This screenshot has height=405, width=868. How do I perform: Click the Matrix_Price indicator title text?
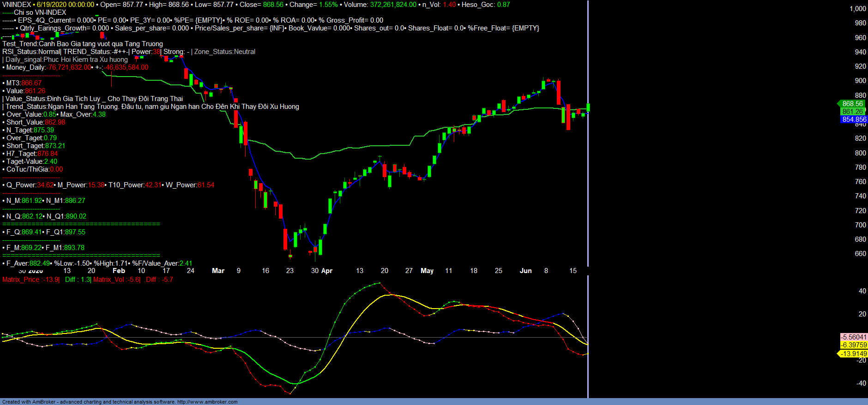30,280
